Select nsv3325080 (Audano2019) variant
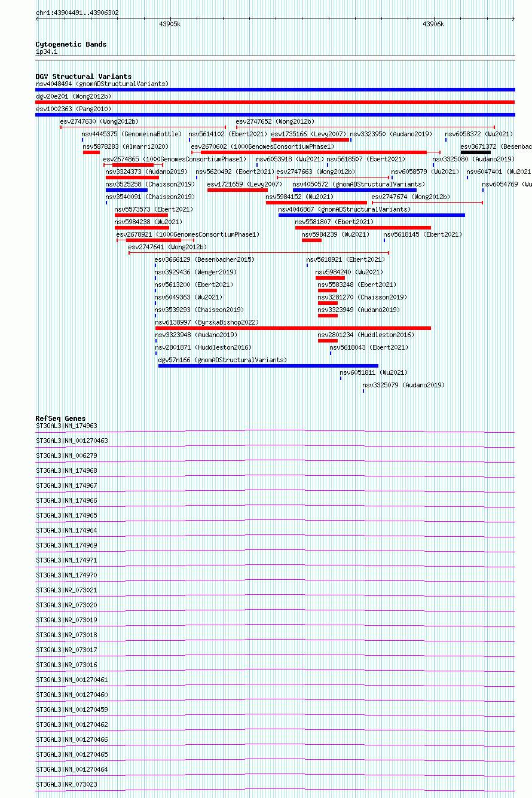The image size is (532, 798). click(473, 159)
